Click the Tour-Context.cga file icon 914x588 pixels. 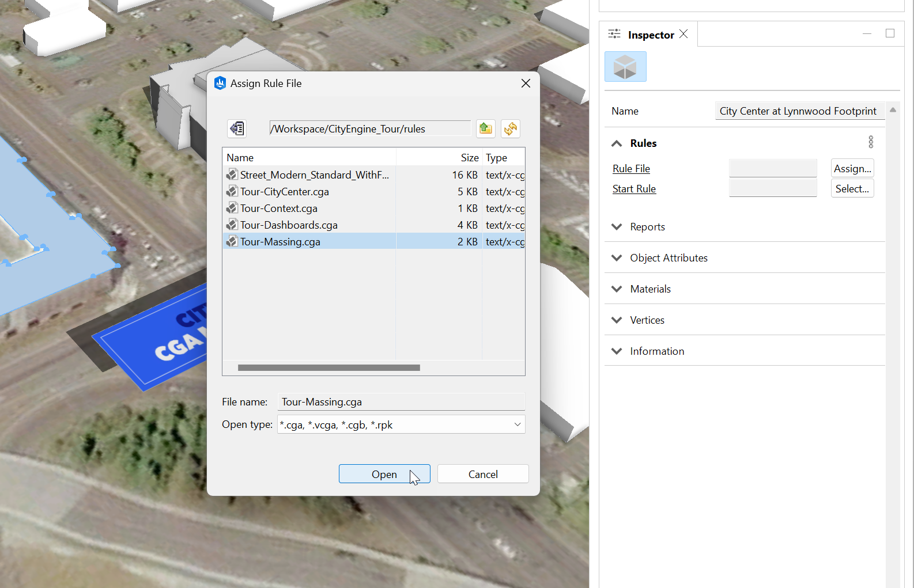(x=232, y=208)
